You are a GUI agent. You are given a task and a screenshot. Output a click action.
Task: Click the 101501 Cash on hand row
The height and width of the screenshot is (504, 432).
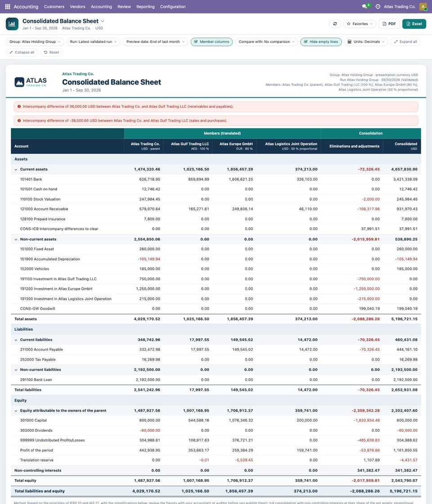(216, 189)
